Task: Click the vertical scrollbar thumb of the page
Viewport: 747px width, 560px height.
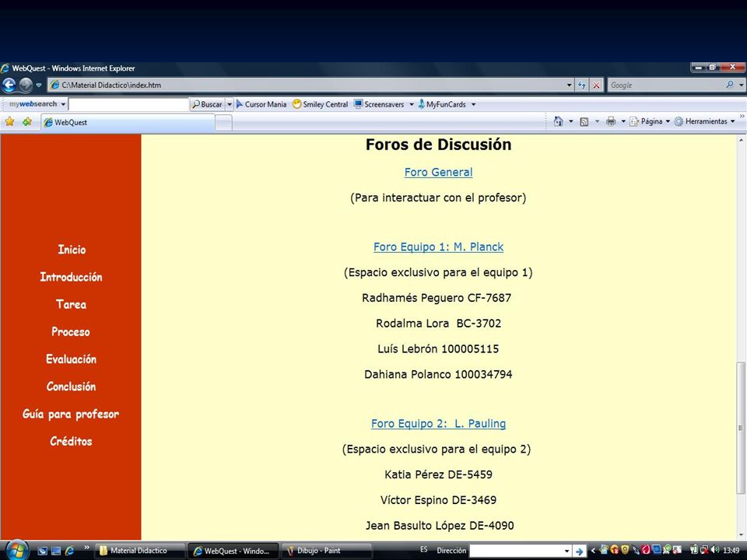Action: 741,428
